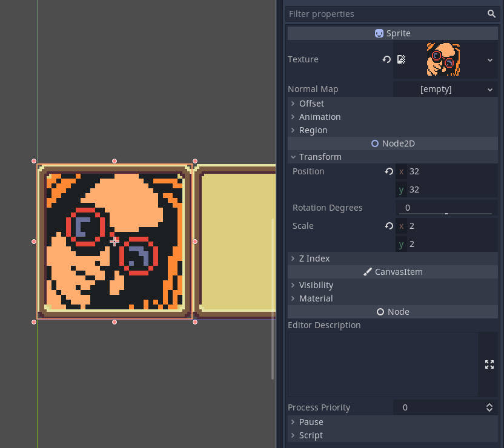Click the Sprite icon in the section header

pyautogui.click(x=379, y=33)
